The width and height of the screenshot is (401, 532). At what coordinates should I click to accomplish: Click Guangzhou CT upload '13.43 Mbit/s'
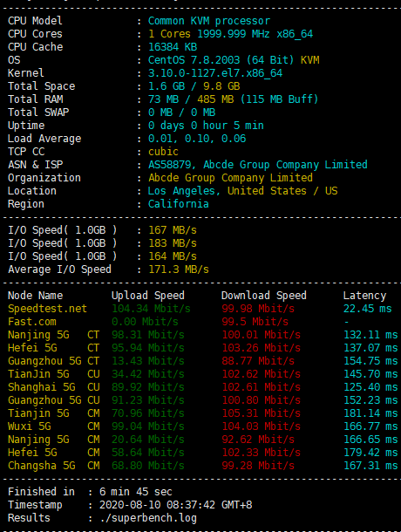coord(148,361)
